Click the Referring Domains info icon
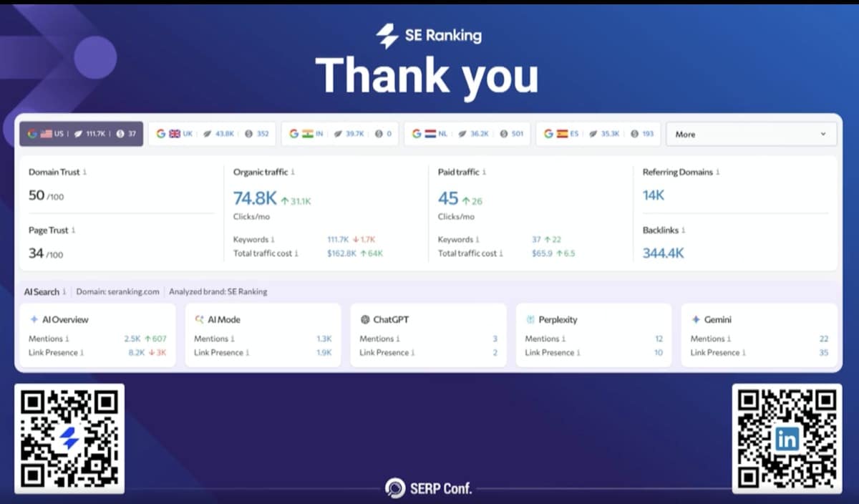The height and width of the screenshot is (504, 859). coord(718,173)
